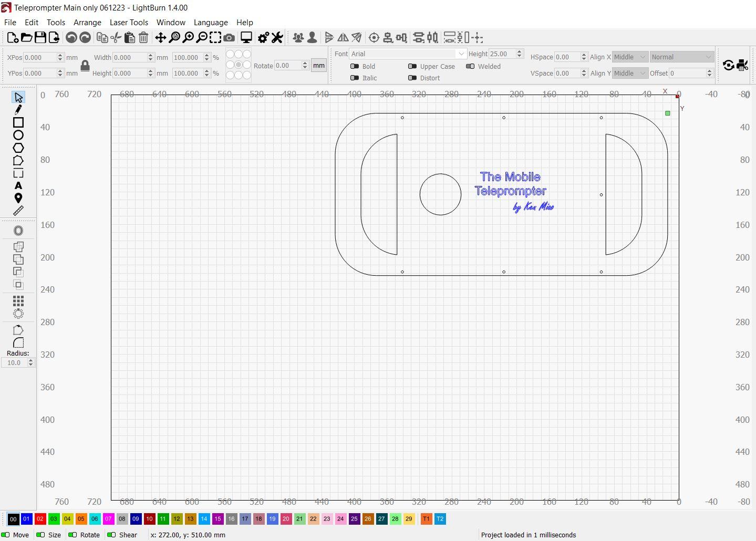Toggle the Distort switch
This screenshot has height=541, width=756.
coord(412,78)
